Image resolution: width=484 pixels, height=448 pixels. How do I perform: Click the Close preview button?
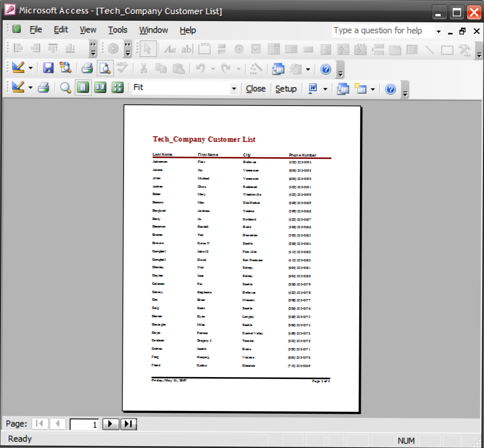(x=256, y=89)
